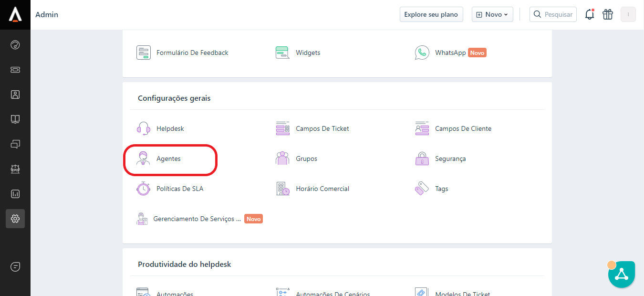Viewport: 644px width, 296px height.
Task: Open the WhatsApp channel icon
Action: tap(422, 53)
